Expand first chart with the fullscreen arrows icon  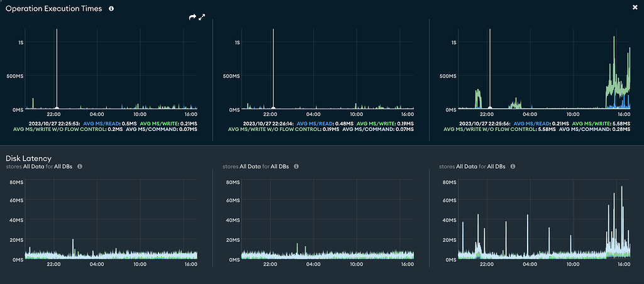[x=202, y=18]
